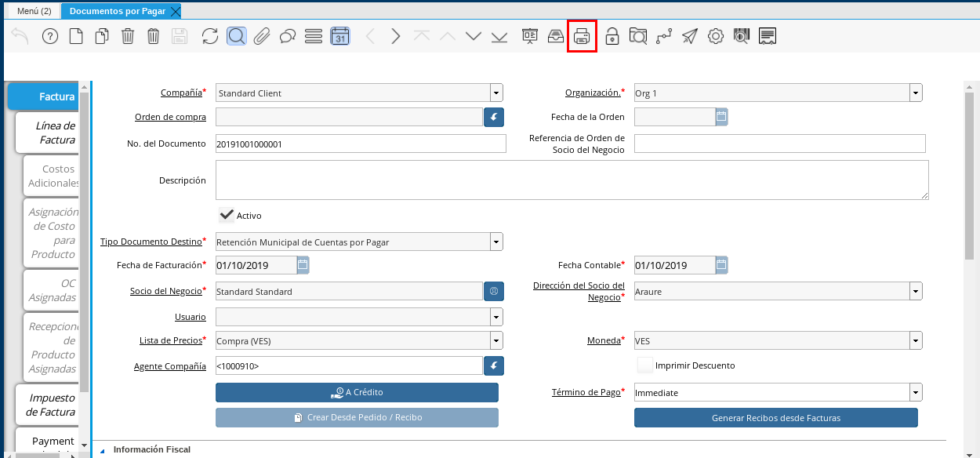980x458 pixels.
Task: Move to next record down chevron
Action: pos(474,36)
